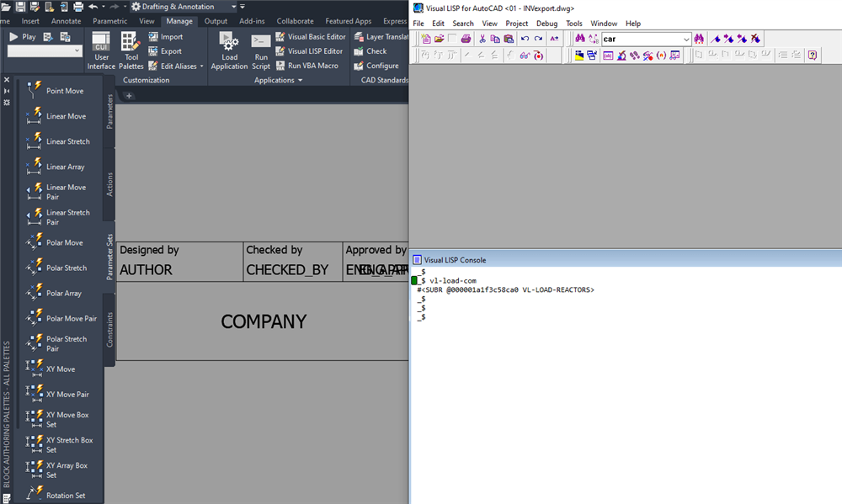Select the Point Move parameter set
Image resolution: width=842 pixels, height=504 pixels.
click(56, 91)
